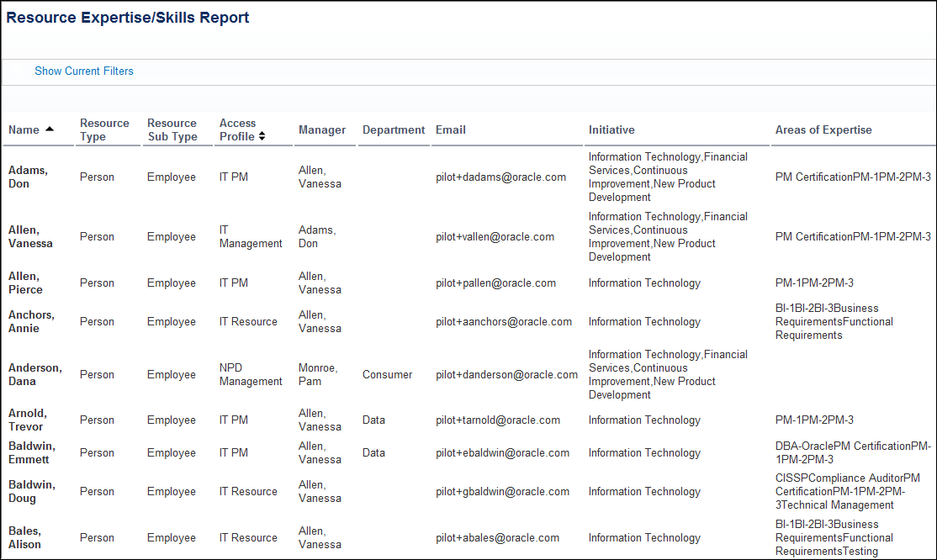Open the Show Current Filters link
This screenshot has height=560, width=937.
click(x=83, y=71)
